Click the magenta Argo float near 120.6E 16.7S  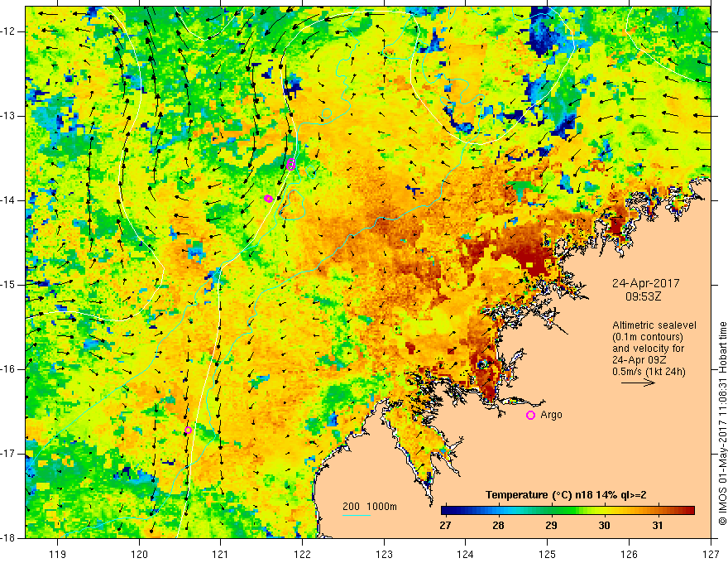(x=188, y=431)
